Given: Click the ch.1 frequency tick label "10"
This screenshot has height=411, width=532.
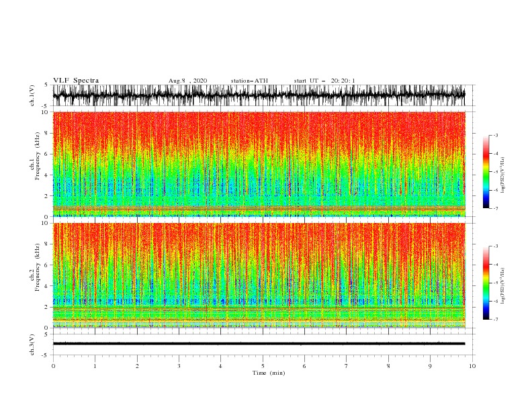Looking at the screenshot, I should point(45,112).
